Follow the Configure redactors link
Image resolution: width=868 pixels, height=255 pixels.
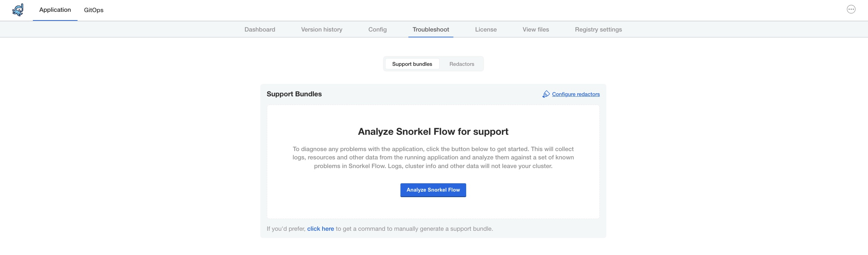point(576,94)
